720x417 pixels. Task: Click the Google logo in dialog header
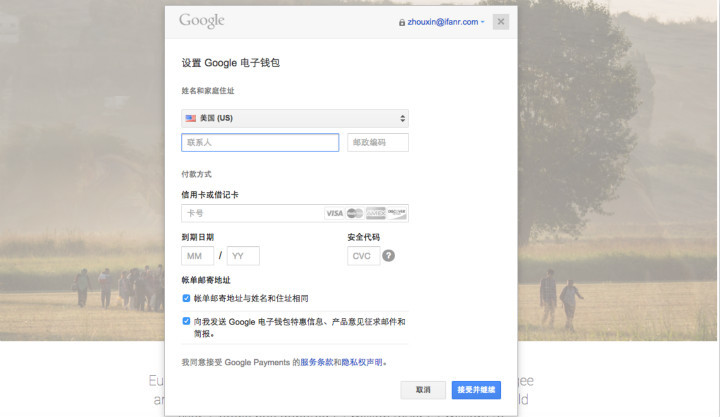pyautogui.click(x=202, y=21)
